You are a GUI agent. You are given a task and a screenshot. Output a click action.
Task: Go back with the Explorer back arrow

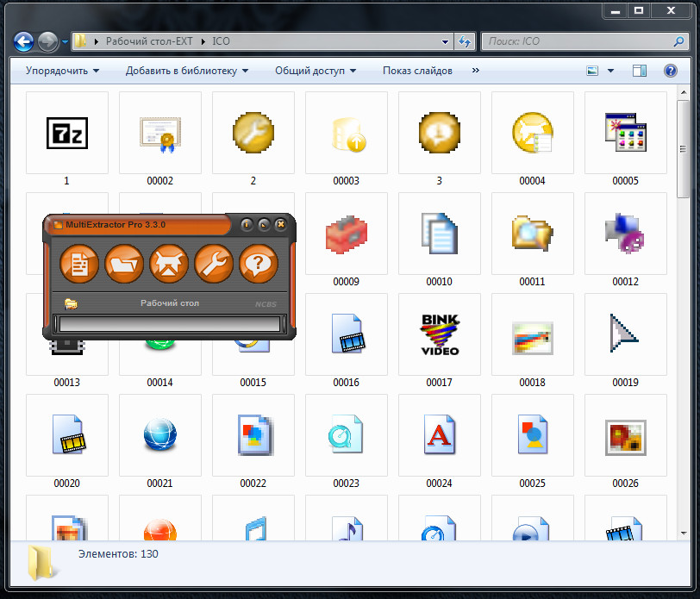[24, 41]
